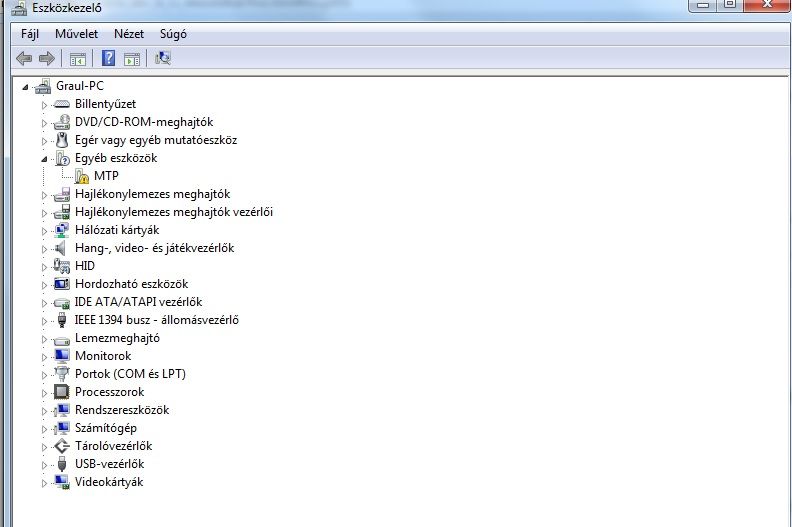Screen dimensions: 792x527
Task: Open the Fájl menu
Action: pyautogui.click(x=30, y=34)
